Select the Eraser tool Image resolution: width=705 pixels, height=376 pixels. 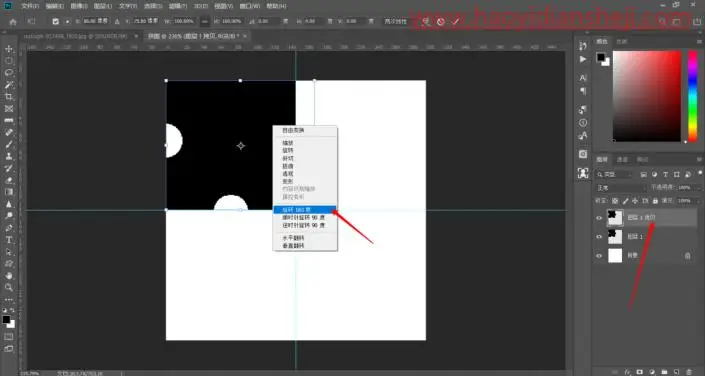tap(9, 180)
